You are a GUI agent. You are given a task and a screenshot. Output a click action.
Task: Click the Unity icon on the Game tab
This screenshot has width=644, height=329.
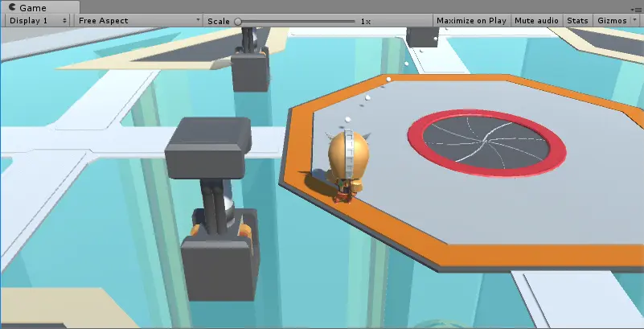[12, 7]
